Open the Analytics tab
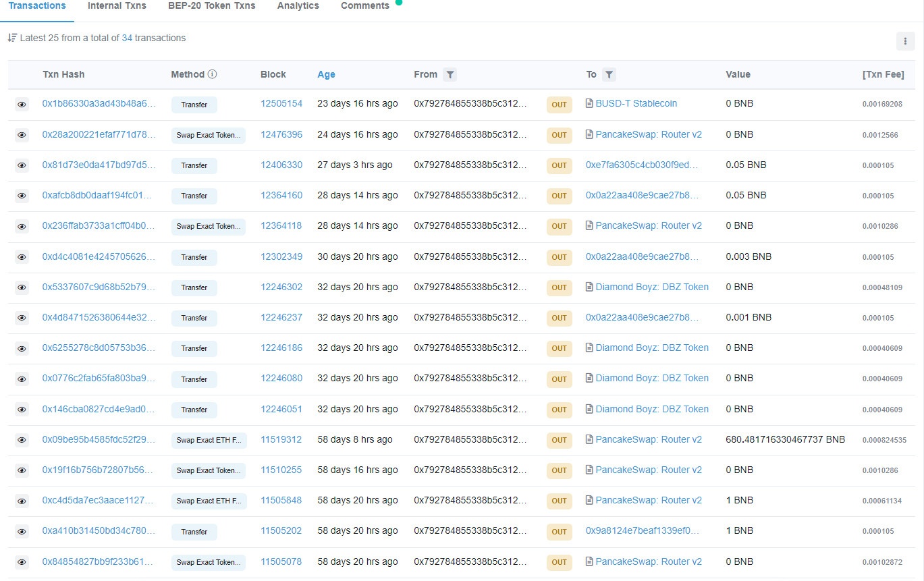Viewport: 924px width, 581px height. point(298,5)
